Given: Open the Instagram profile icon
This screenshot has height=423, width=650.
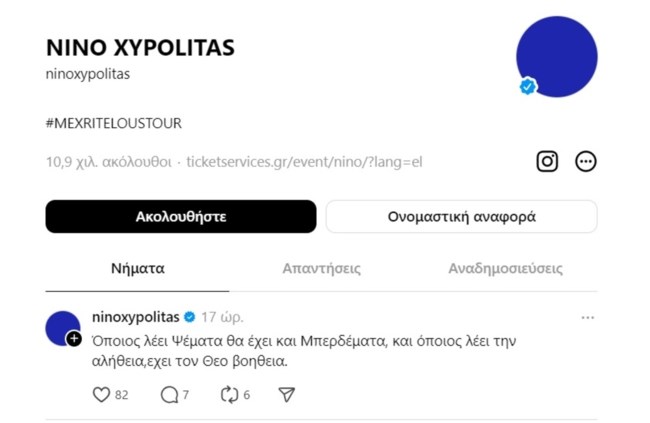Looking at the screenshot, I should (x=547, y=161).
